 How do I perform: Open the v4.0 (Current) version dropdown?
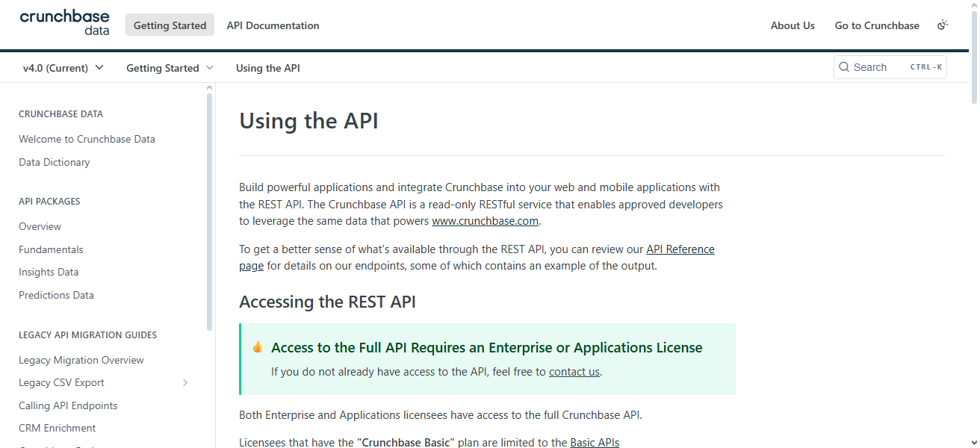point(63,67)
